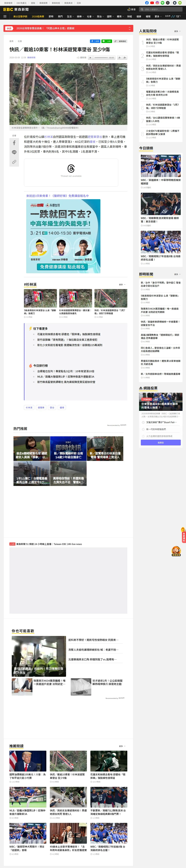
Task: Open 更多 link beside 人氣點閱榜
Action: pos(177,31)
